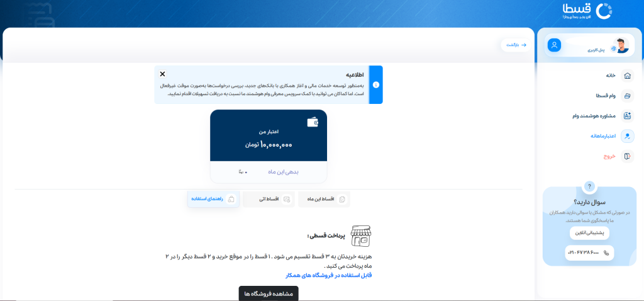
Task: Click the بدهی این ماه label
Action: [x=283, y=172]
